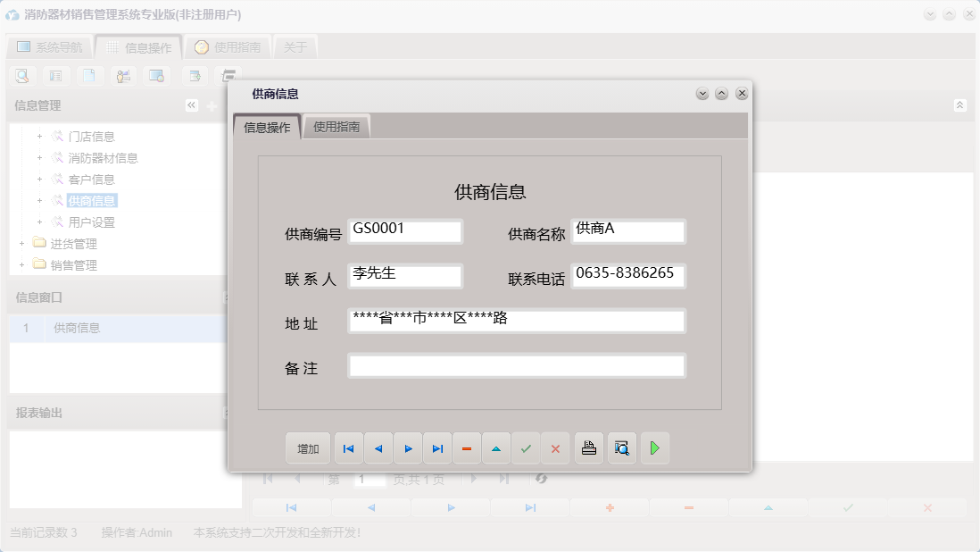Open print preview in the supplier dialog
The image size is (980, 552).
coord(621,447)
